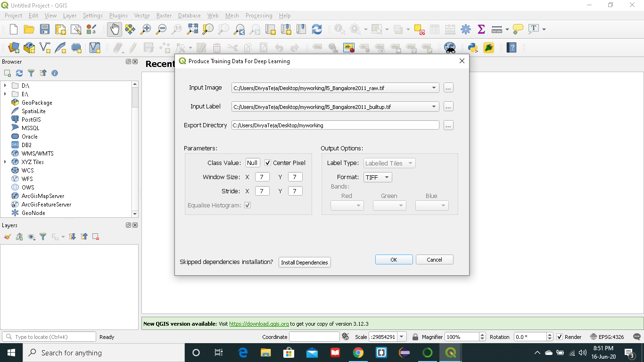Show Statistical Summary with the sigma icon

[x=481, y=29]
